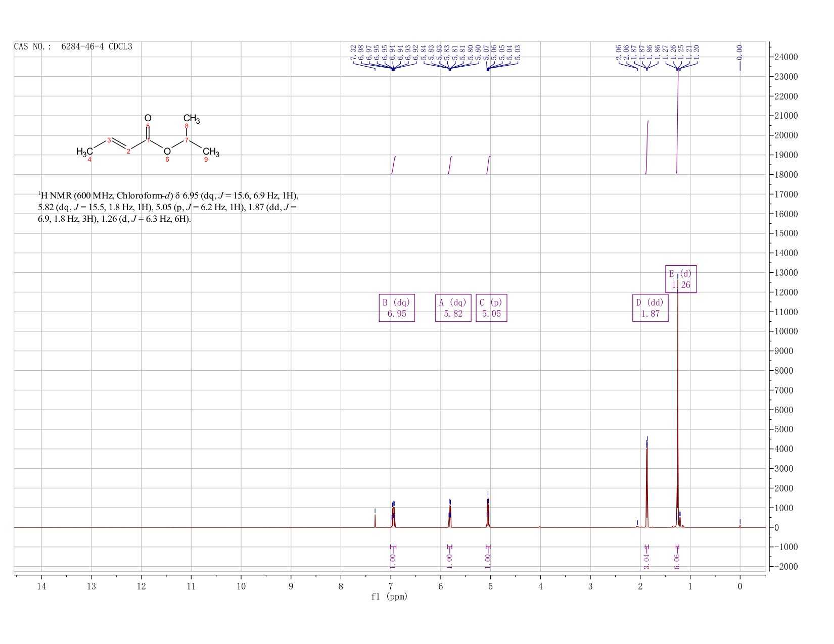Click the CAS NO. 6284-46-4 CDCL3 title
The width and height of the screenshot is (834, 644).
[73, 46]
